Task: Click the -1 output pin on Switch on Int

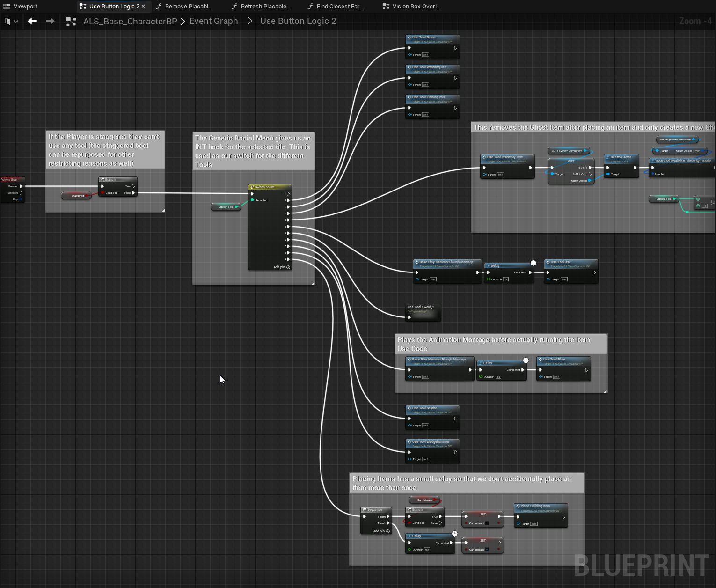Action: click(288, 194)
